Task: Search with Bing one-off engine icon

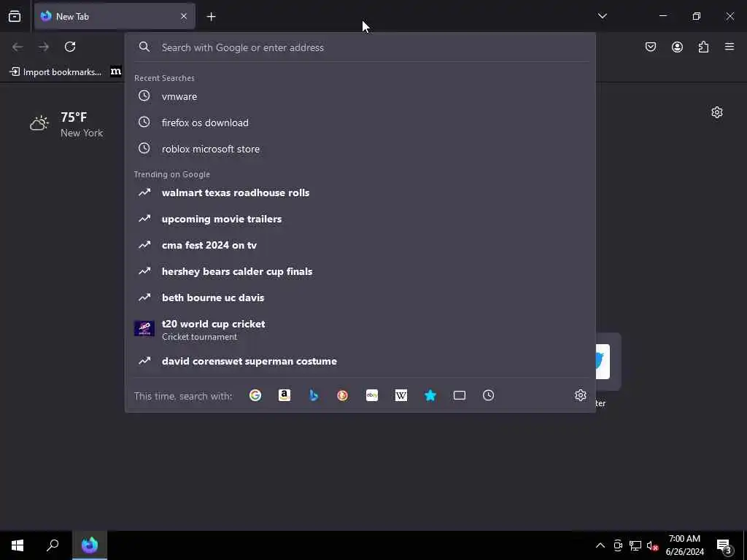Action: pyautogui.click(x=314, y=395)
